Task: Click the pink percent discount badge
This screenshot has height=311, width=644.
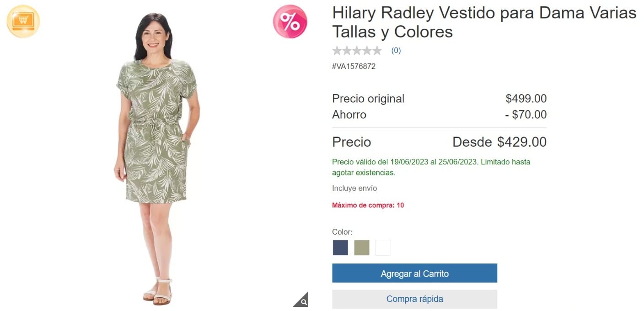Action: pos(290,21)
